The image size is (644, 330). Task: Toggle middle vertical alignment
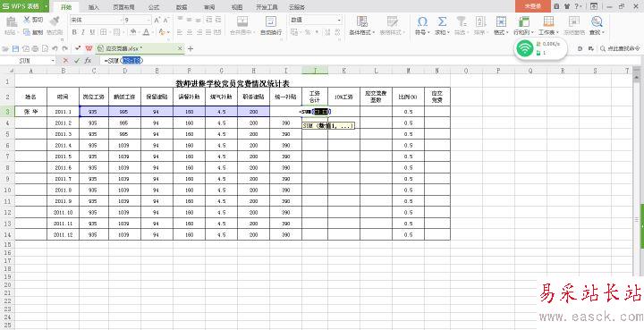[x=189, y=20]
